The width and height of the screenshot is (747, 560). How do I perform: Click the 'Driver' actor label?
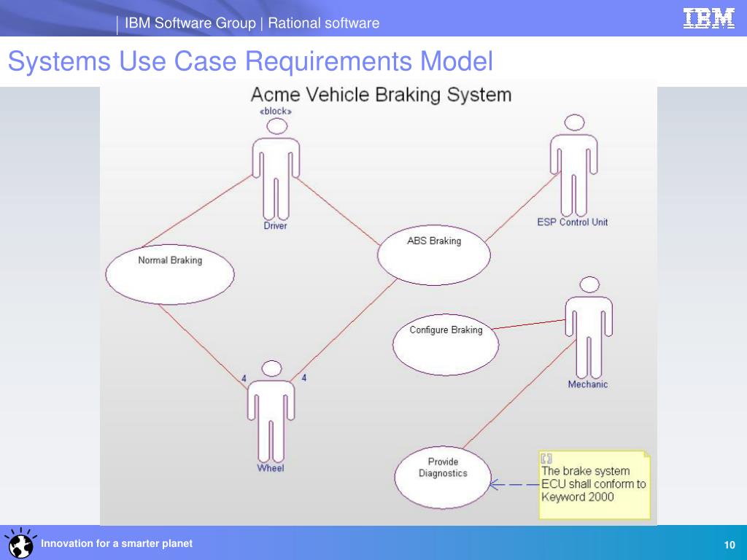[275, 226]
